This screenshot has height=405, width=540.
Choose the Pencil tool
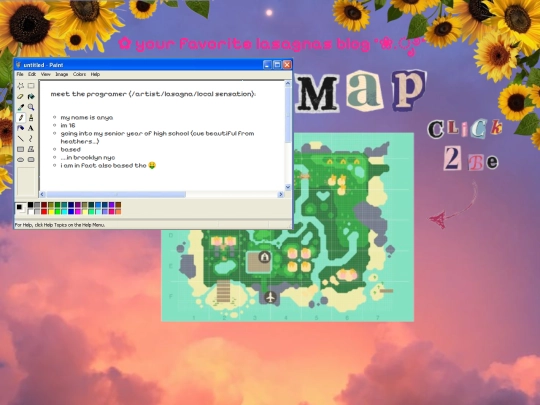(x=21, y=117)
